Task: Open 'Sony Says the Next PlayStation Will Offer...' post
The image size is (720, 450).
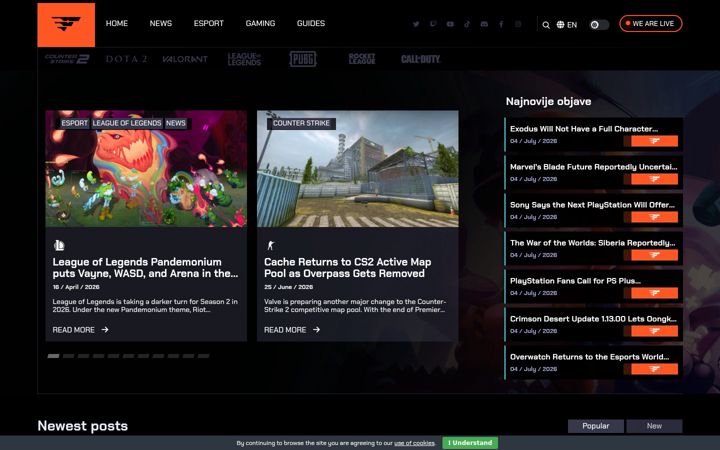Action: (592, 205)
